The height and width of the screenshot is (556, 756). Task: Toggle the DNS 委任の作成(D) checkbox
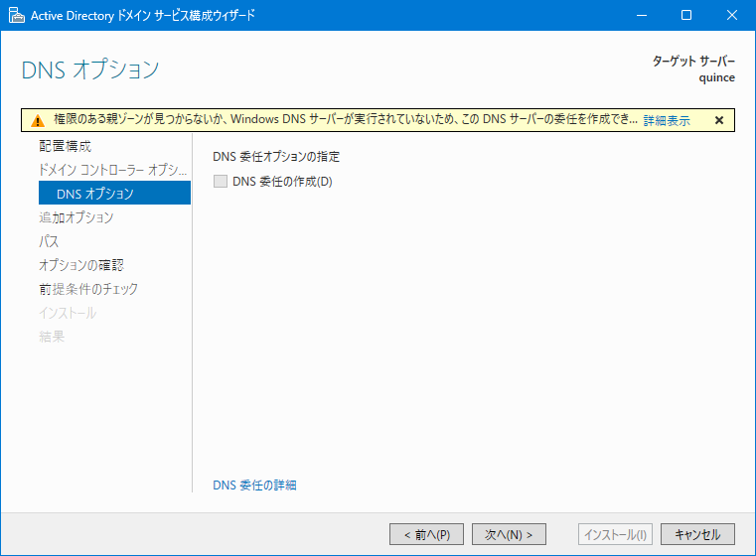tap(221, 181)
